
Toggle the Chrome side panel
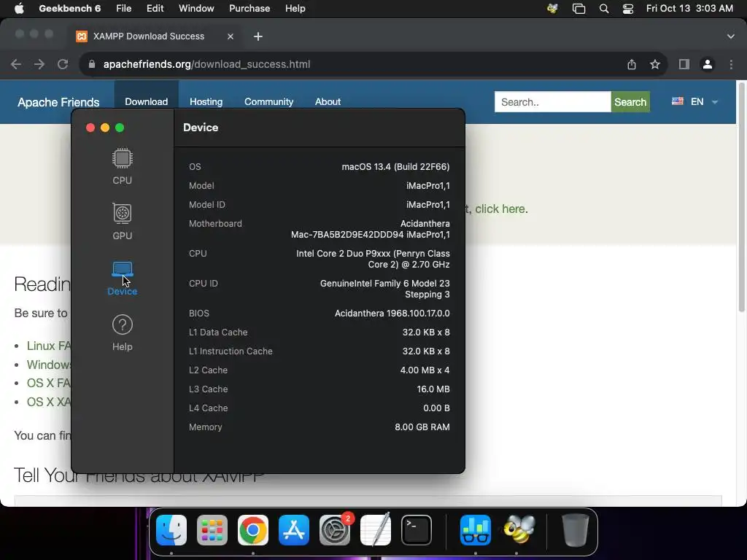[684, 64]
